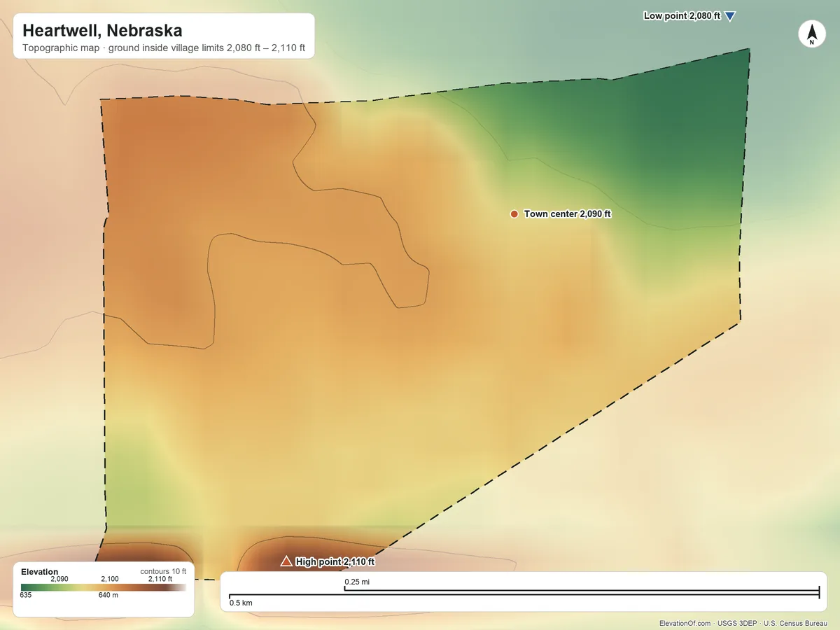
Task: Click the '640 m' metric legend label
Action: click(108, 596)
